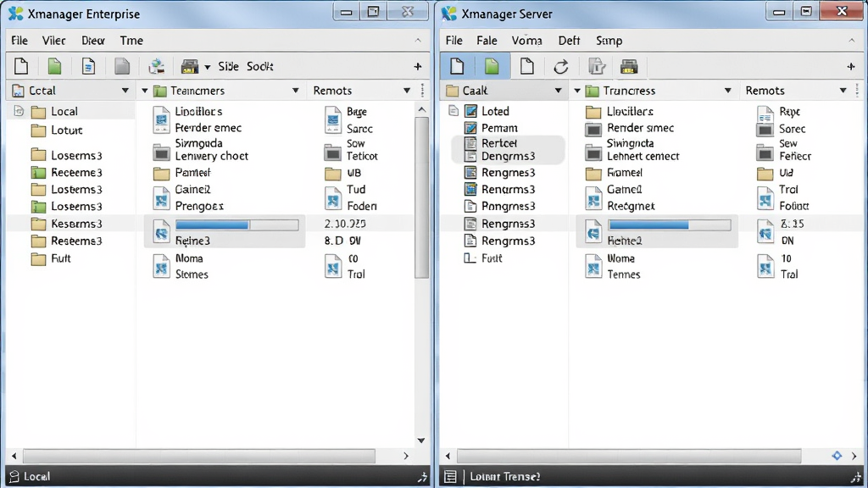Open Fale menu in Xmanager Server
This screenshot has height=488, width=868.
coord(487,41)
